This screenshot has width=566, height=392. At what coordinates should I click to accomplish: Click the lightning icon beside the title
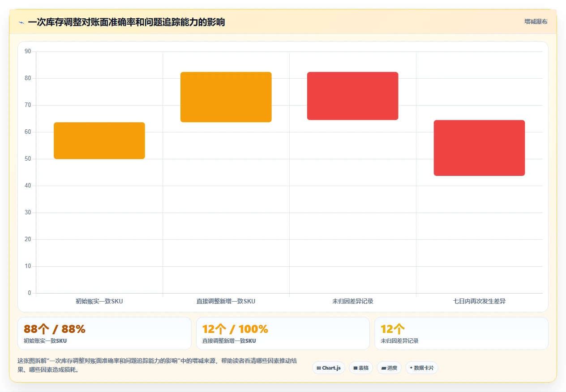(21, 22)
